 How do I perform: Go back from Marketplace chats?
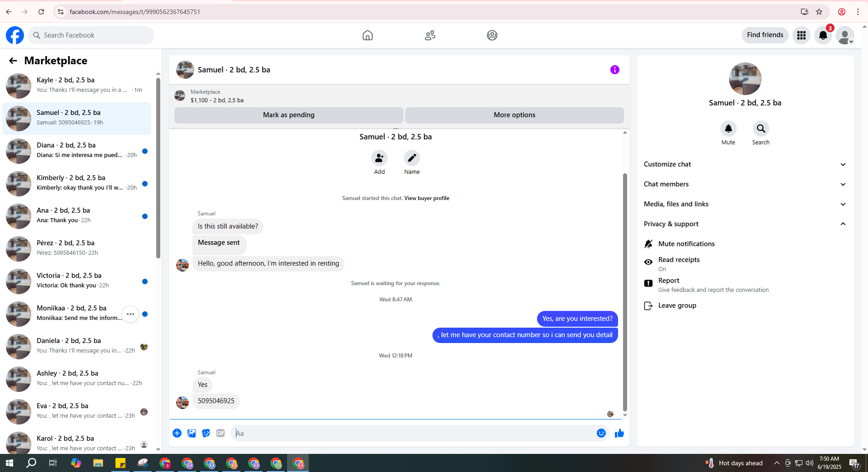pyautogui.click(x=13, y=61)
